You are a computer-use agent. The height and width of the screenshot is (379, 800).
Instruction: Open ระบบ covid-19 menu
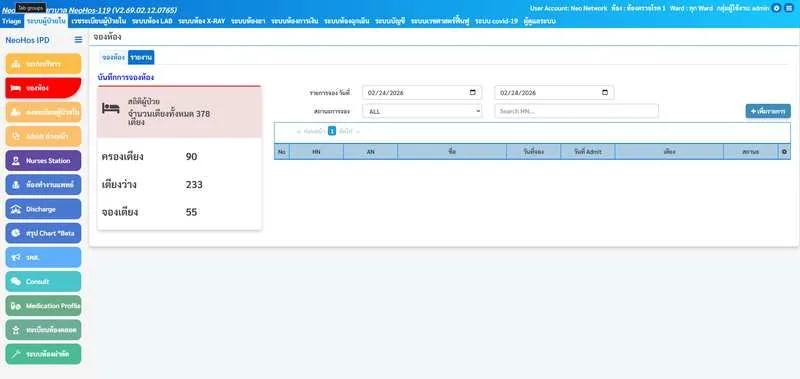(496, 21)
